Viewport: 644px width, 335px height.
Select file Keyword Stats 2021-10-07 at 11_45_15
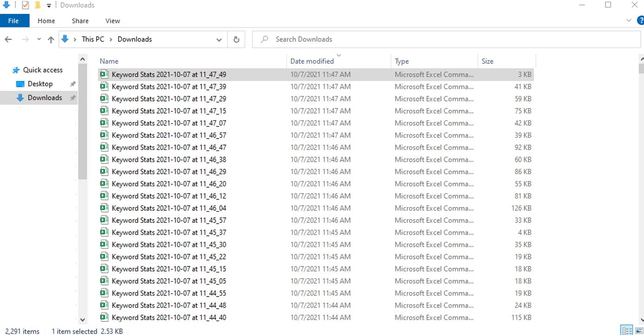click(169, 269)
